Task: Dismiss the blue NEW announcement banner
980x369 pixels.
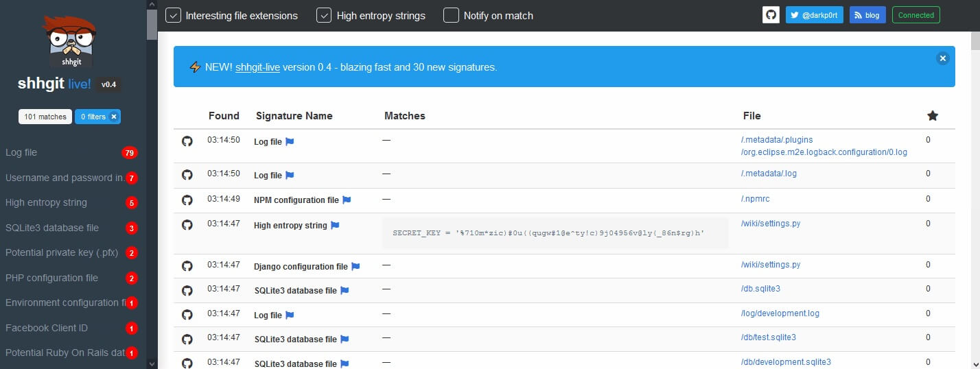Action: 943,58
